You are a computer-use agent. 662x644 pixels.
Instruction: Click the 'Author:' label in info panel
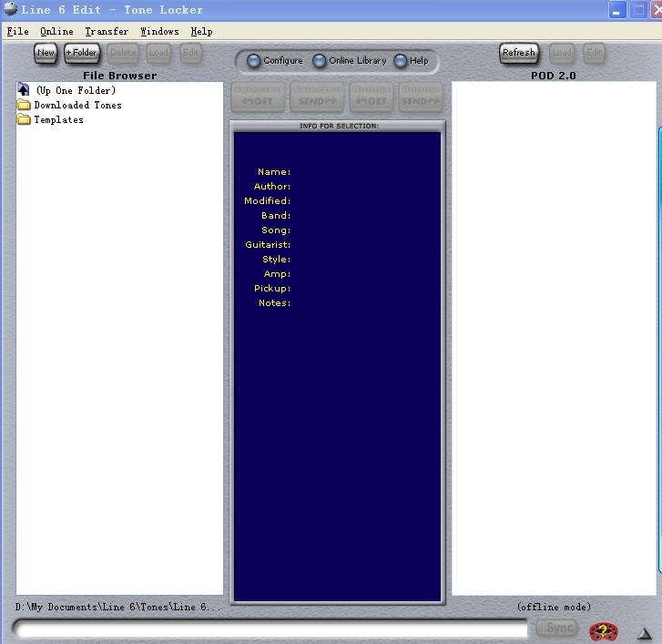tap(272, 186)
